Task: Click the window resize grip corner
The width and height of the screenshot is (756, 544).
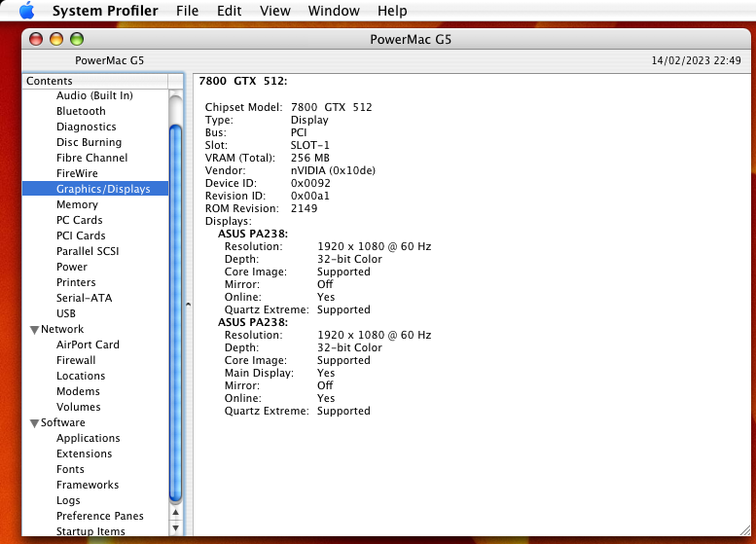Action: (745, 529)
